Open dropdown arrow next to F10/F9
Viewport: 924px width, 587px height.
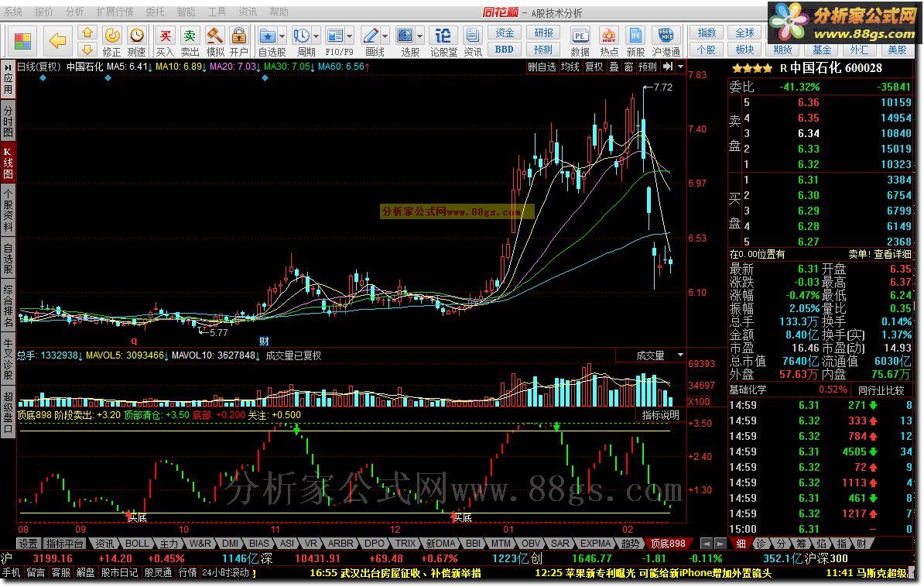[350, 36]
